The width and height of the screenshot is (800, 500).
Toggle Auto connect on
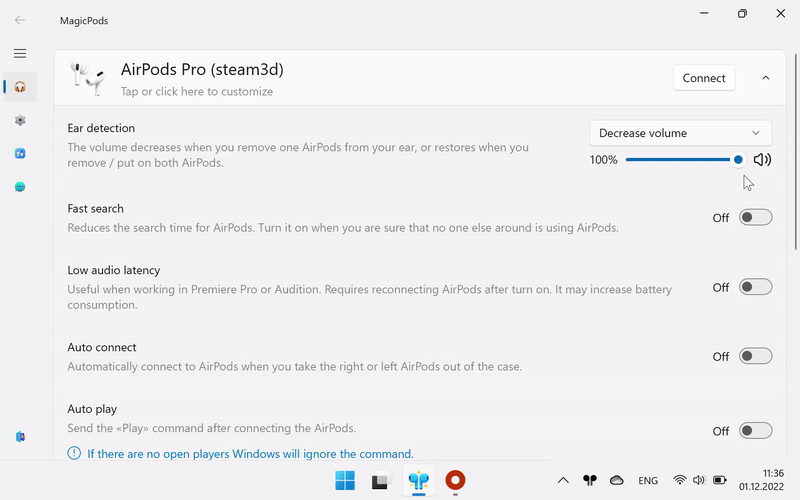(755, 356)
